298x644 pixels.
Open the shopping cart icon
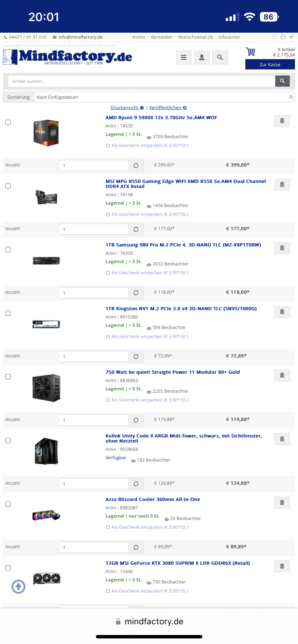(x=250, y=52)
